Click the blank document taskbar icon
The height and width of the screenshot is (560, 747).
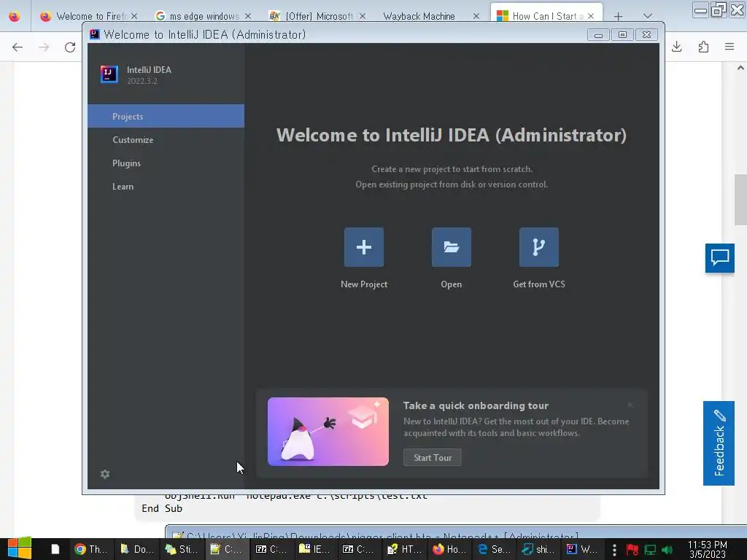click(x=55, y=550)
